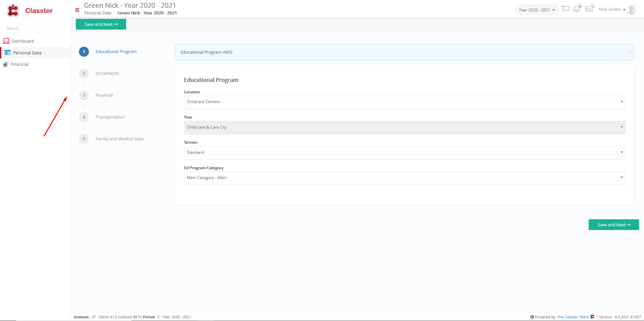Open The Classter Team link
Image resolution: width=644 pixels, height=321 pixels.
pyautogui.click(x=573, y=317)
